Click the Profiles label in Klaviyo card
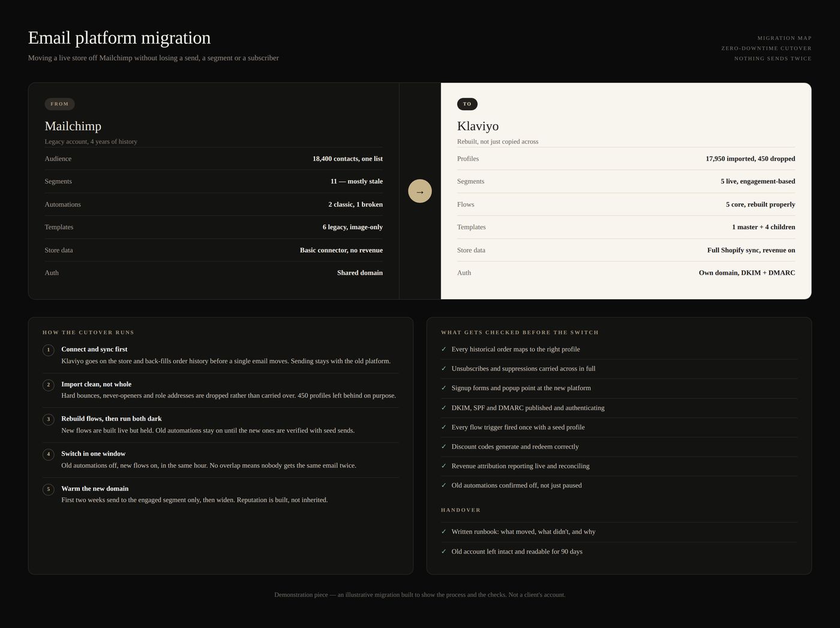The width and height of the screenshot is (840, 628). [468, 159]
